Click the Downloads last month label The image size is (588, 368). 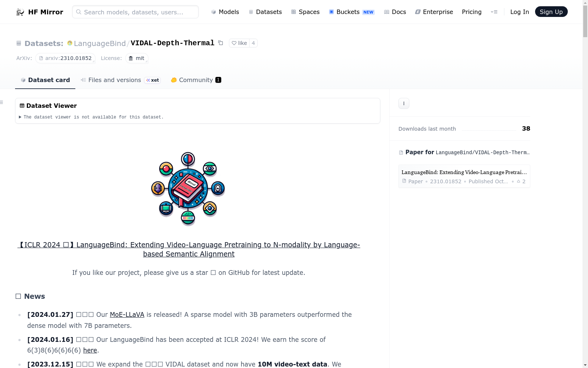click(427, 129)
